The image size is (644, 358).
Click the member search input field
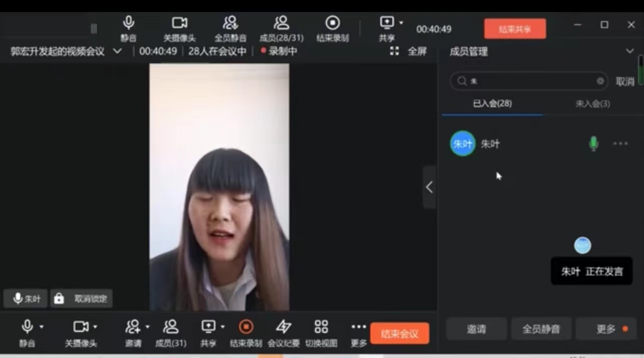pos(529,81)
